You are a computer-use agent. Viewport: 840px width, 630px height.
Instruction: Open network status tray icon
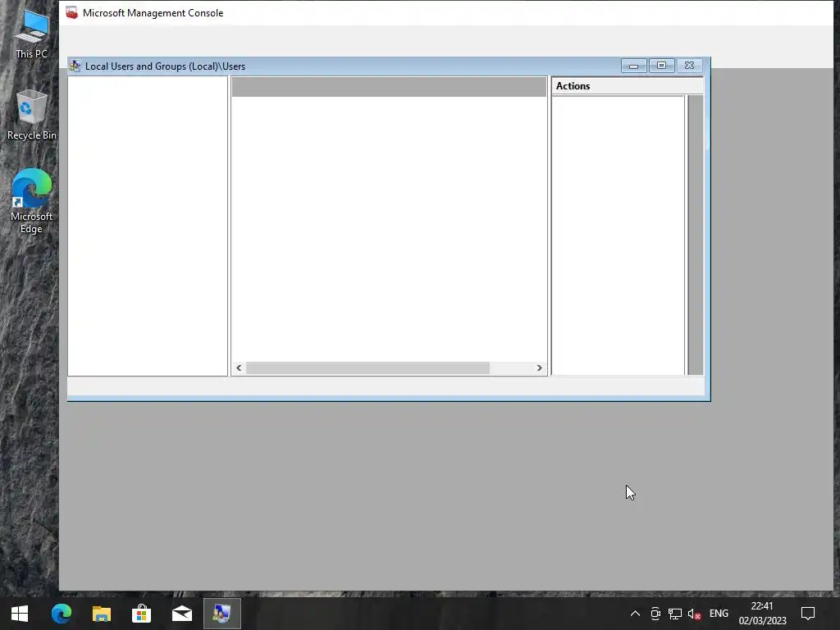(x=675, y=614)
